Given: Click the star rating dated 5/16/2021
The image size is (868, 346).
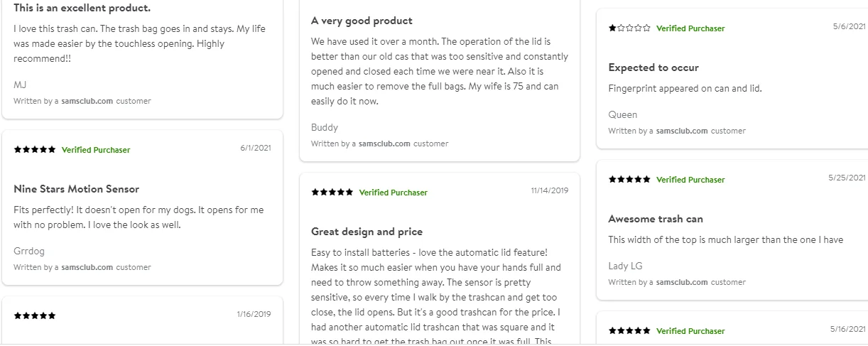Looking at the screenshot, I should (629, 331).
